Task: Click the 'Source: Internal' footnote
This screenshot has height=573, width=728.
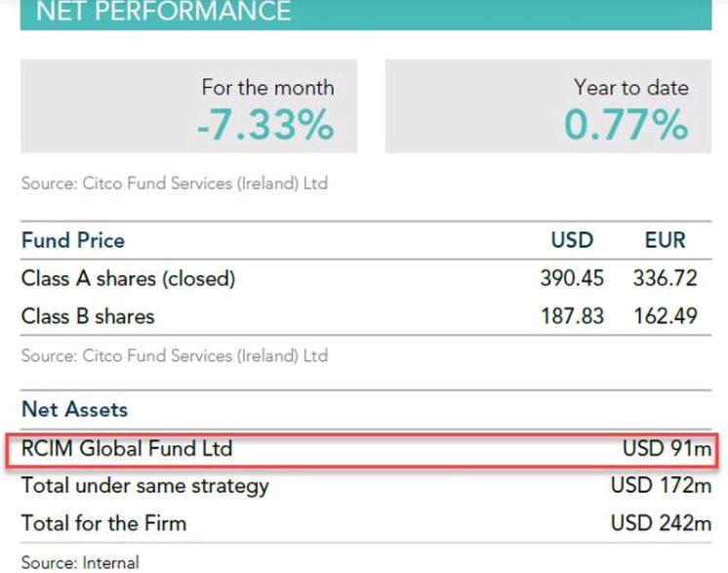Action: coord(80,562)
